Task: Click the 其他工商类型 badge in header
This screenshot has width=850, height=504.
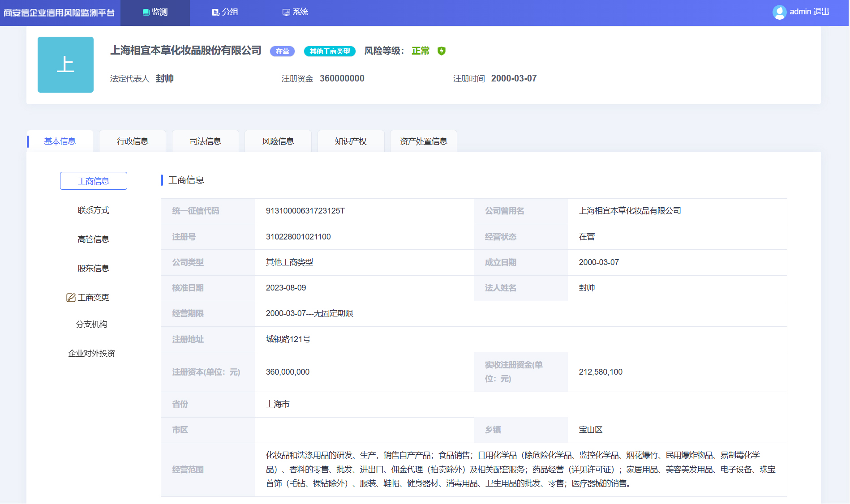Action: coord(330,51)
